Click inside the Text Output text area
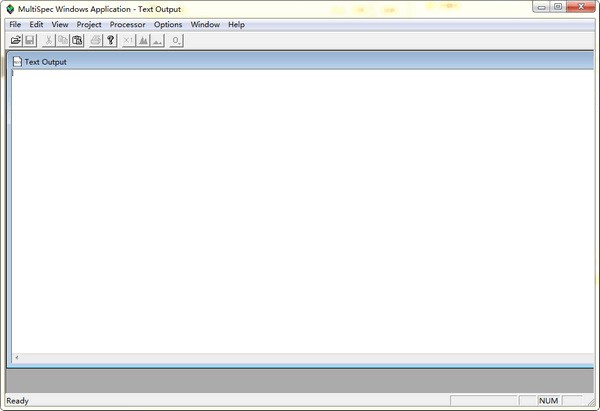600x411 pixels. (302, 211)
